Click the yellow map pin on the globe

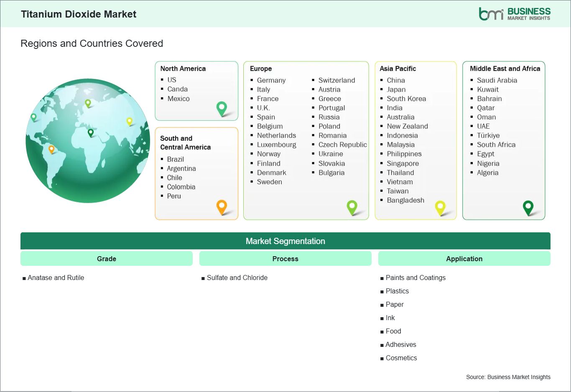click(x=130, y=121)
